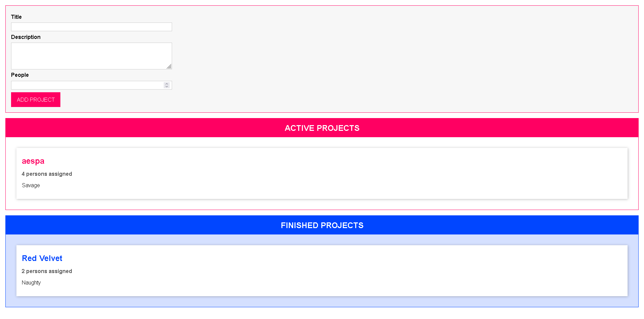Screen dimensions: 644x319
Task: Click the Description form label
Action: [x=25, y=37]
